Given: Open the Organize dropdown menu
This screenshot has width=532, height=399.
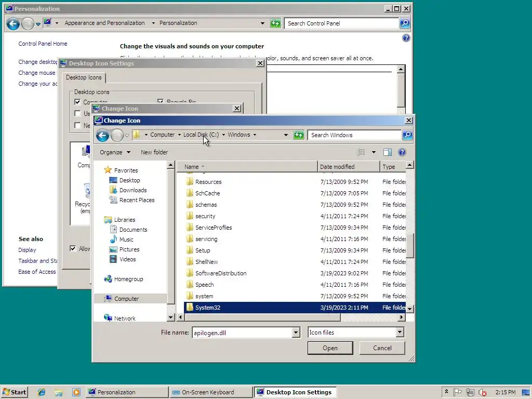Looking at the screenshot, I should pyautogui.click(x=115, y=152).
